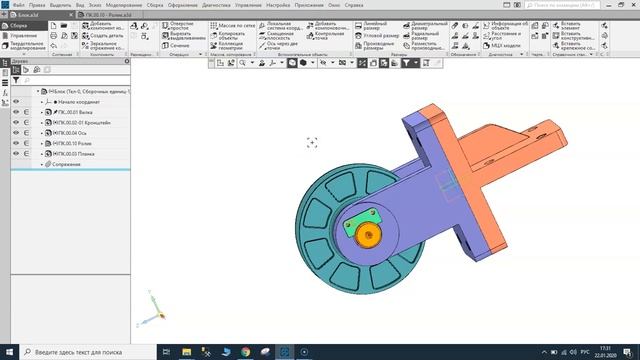Toggle exclude-from-calculation marker for ПК.00.03 Планка
640x360 pixels.
26,154
